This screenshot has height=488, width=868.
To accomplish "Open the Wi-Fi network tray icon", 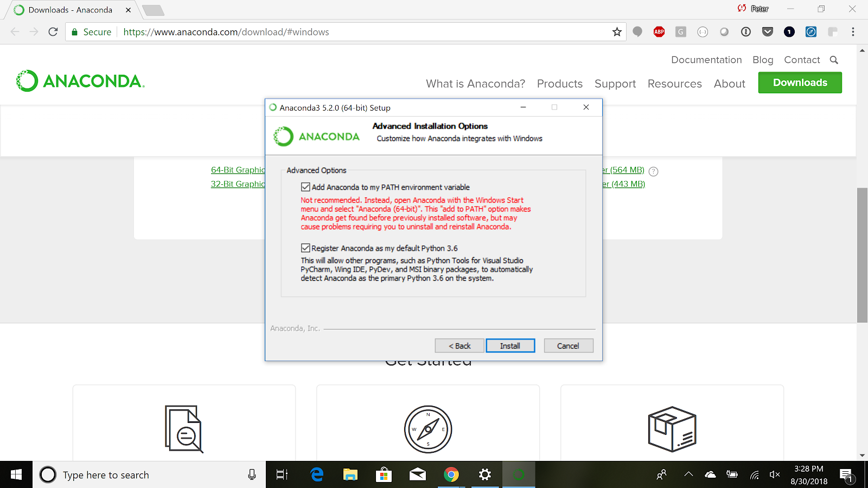I will pyautogui.click(x=754, y=475).
